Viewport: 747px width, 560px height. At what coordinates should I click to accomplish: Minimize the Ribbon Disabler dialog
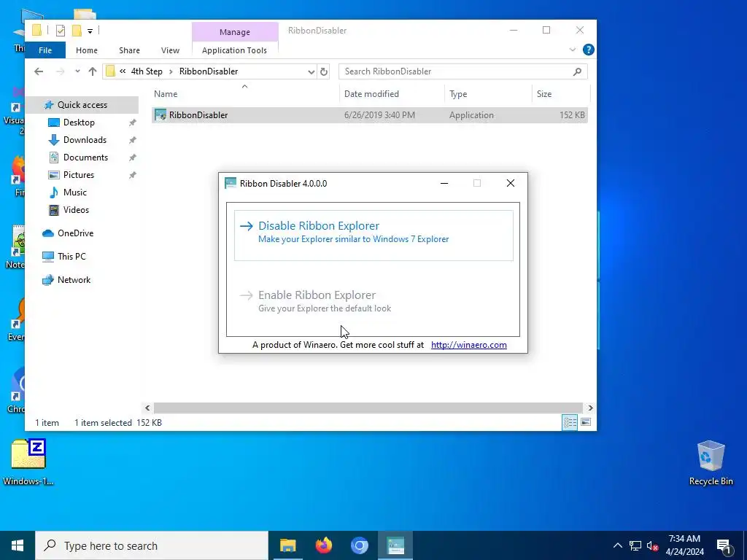tap(444, 183)
